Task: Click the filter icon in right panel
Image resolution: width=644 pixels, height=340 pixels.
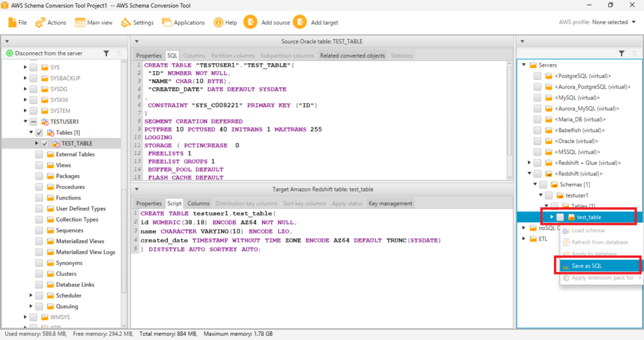Action: (621, 54)
